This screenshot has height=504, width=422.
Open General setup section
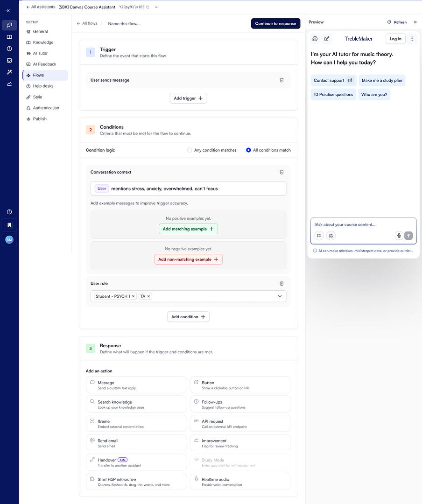(45, 32)
